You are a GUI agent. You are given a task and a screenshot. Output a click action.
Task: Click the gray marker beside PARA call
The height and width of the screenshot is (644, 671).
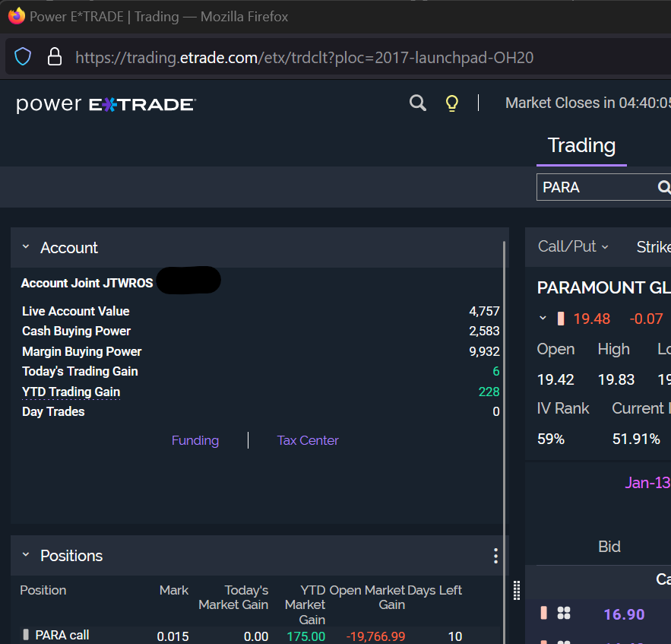coord(26,635)
